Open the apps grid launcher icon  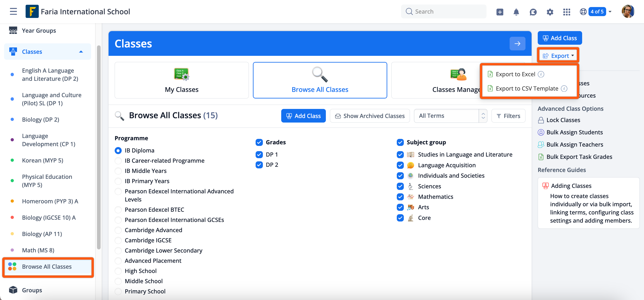coord(567,12)
